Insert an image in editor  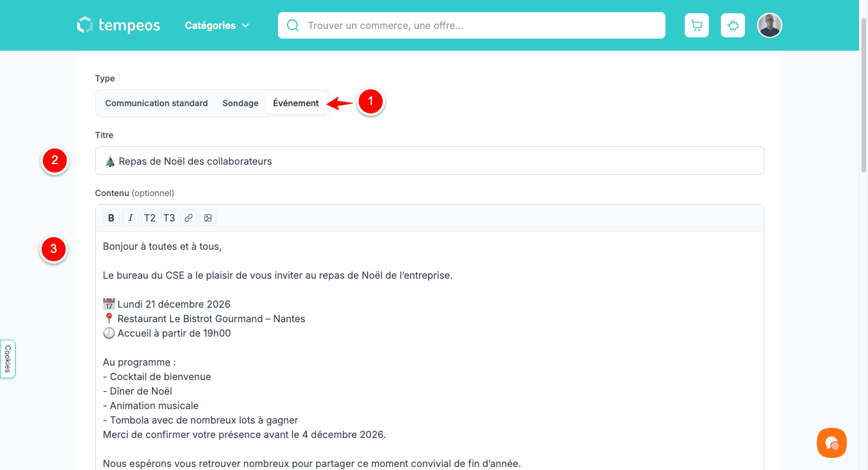click(208, 218)
